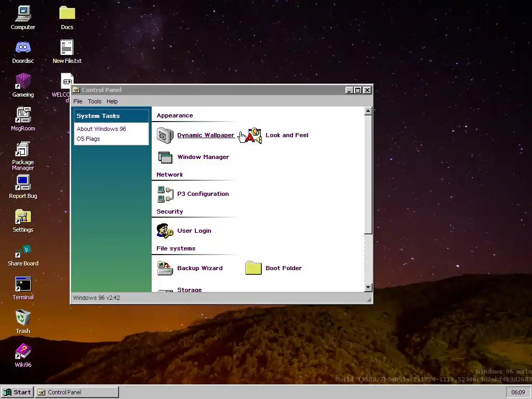Click the Network section heading
The width and height of the screenshot is (532, 399).
170,175
